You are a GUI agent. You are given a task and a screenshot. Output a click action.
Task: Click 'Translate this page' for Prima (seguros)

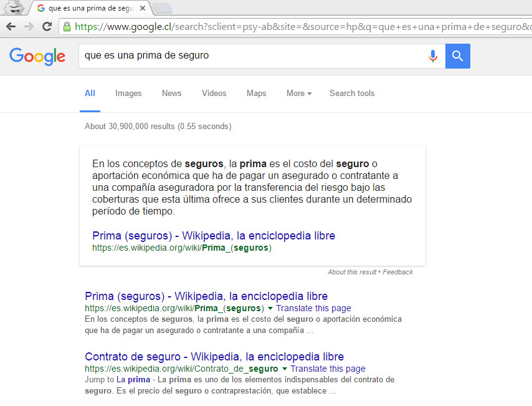(313, 309)
